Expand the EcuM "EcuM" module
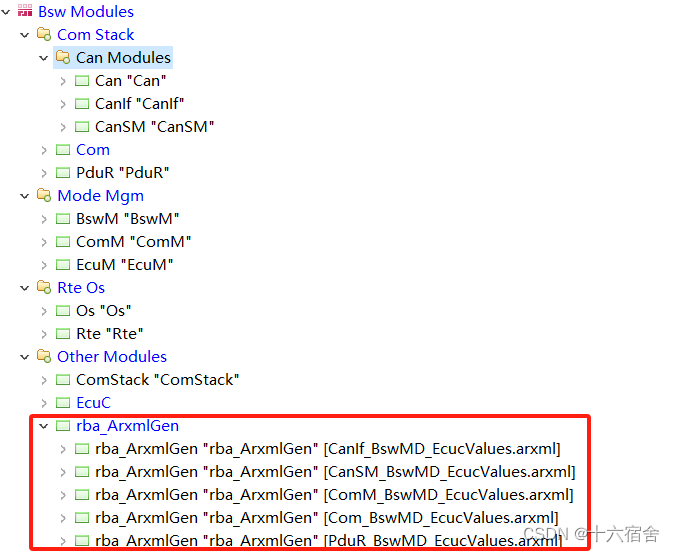 44,265
